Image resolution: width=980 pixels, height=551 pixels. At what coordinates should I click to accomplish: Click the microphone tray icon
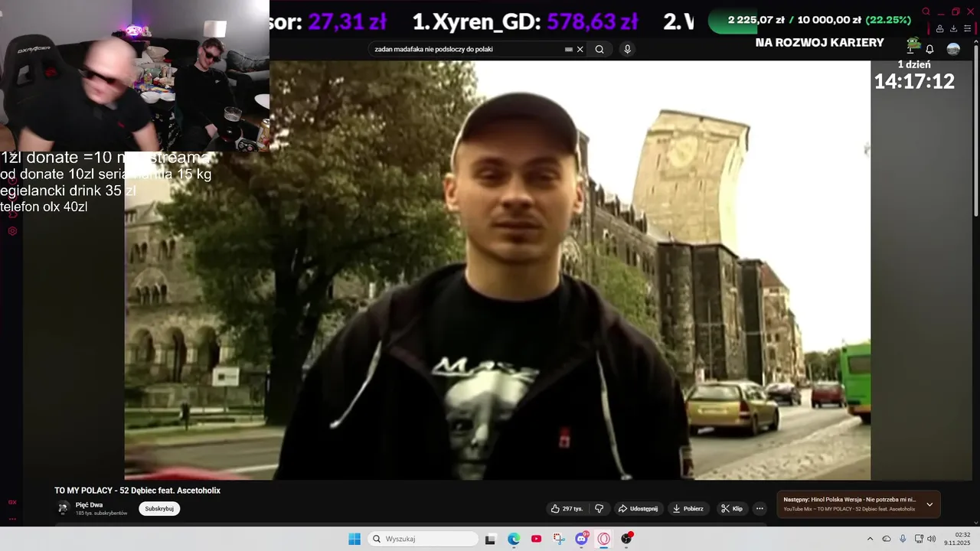pos(903,539)
